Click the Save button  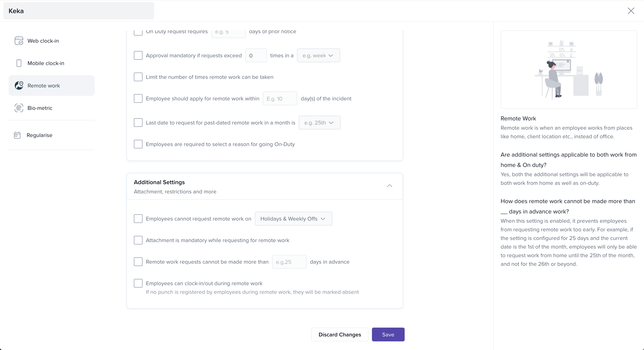click(388, 334)
